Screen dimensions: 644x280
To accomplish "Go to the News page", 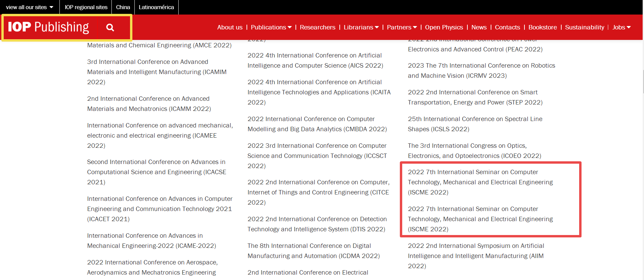I will point(479,27).
